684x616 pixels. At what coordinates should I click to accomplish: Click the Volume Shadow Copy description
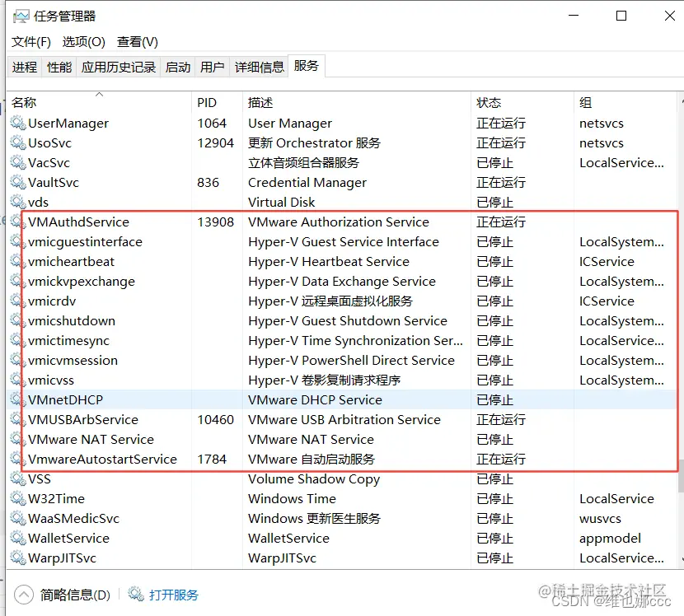(314, 479)
